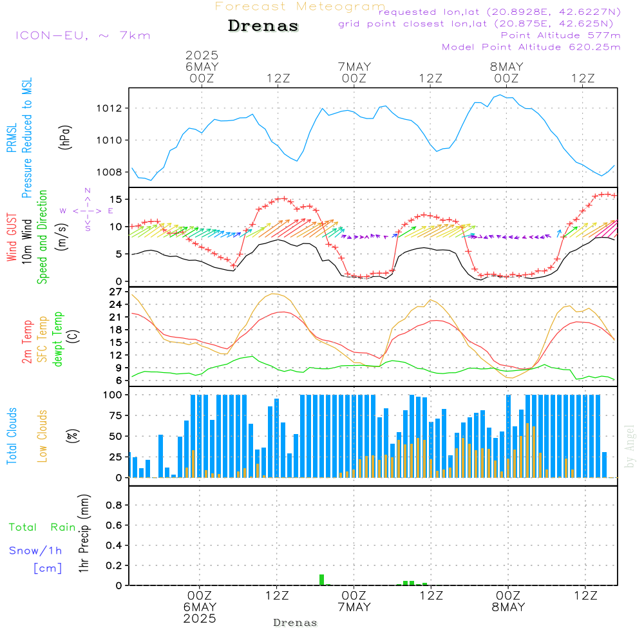Click the green 'dewpt Temp' label
This screenshot has height=644, width=644.
[x=57, y=339]
